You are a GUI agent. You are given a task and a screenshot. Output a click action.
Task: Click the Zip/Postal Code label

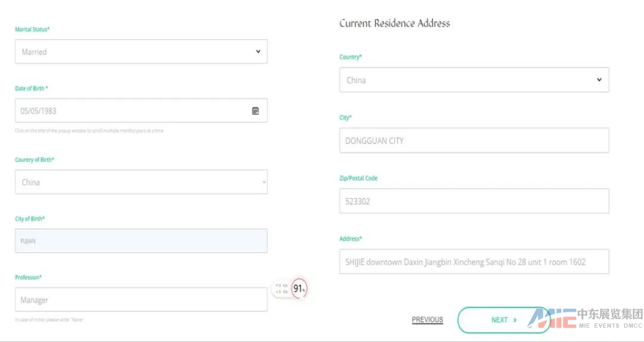[358, 178]
